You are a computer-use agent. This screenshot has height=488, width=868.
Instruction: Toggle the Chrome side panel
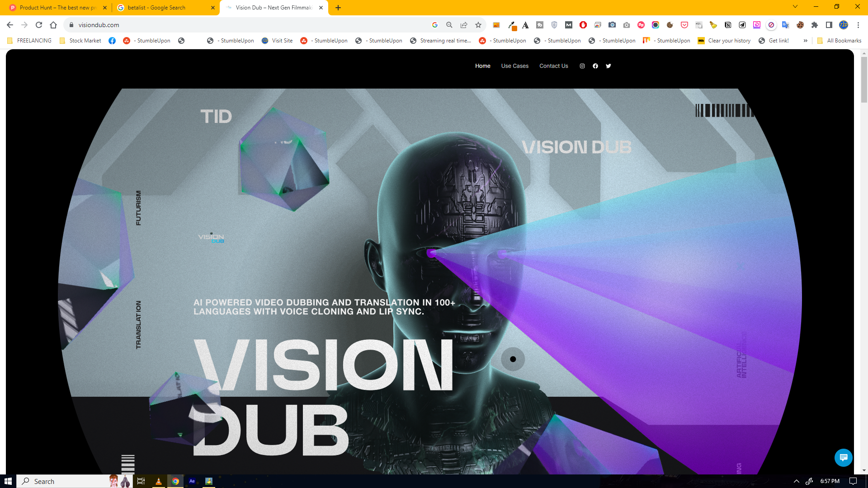click(x=829, y=25)
